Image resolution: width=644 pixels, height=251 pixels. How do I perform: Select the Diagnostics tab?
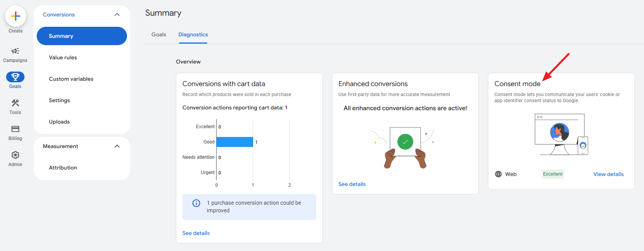[x=193, y=34]
